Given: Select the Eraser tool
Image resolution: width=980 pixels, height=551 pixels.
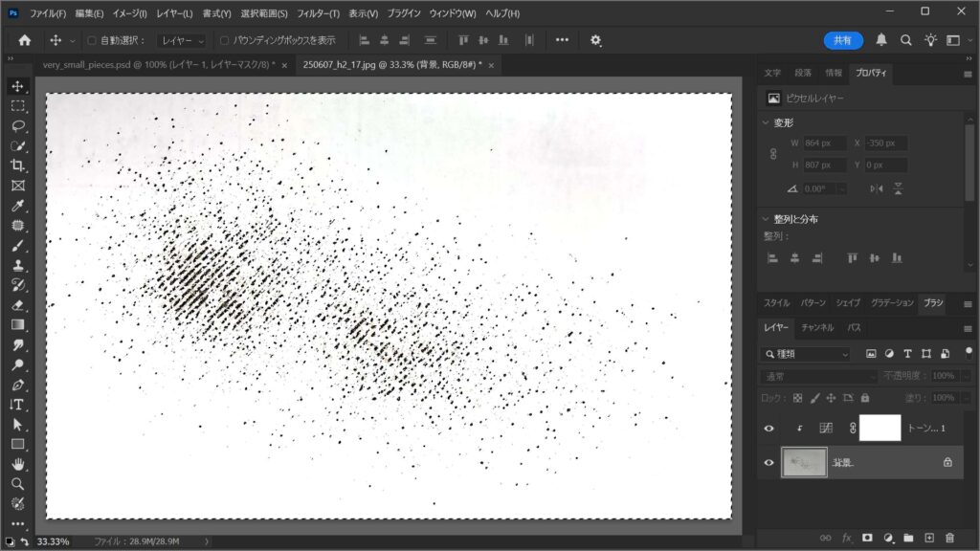Looking at the screenshot, I should pyautogui.click(x=17, y=305).
